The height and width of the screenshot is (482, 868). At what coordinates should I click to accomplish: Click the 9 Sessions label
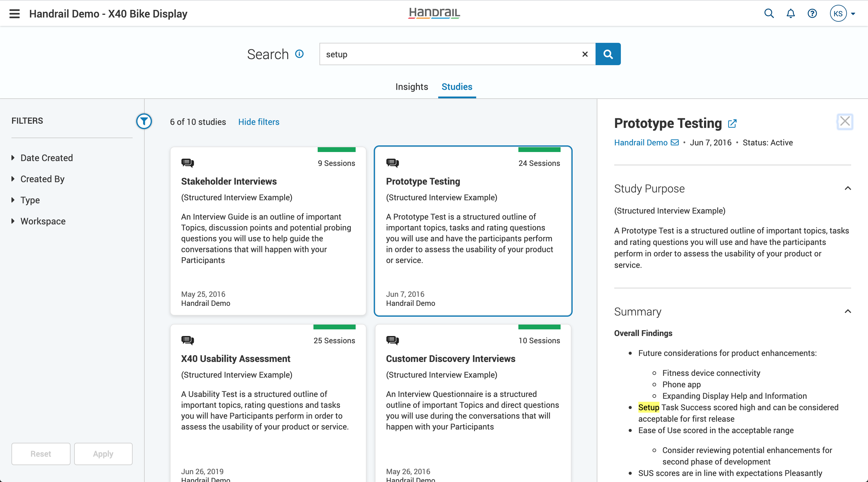click(336, 163)
